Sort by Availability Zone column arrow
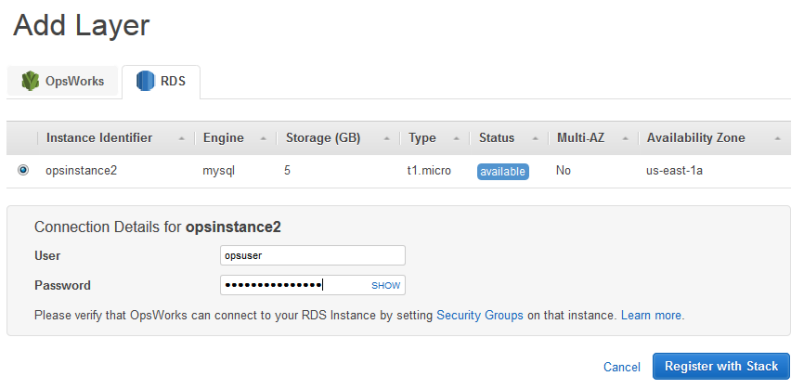 pos(777,139)
